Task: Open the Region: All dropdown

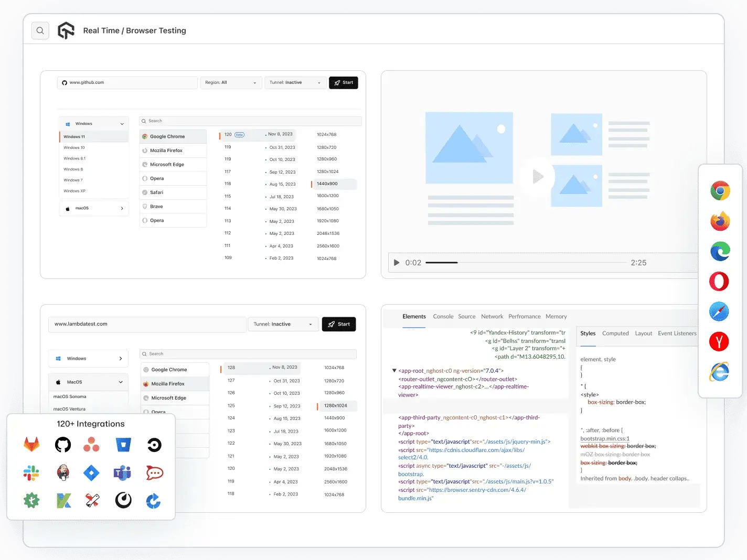Action: coord(231,82)
